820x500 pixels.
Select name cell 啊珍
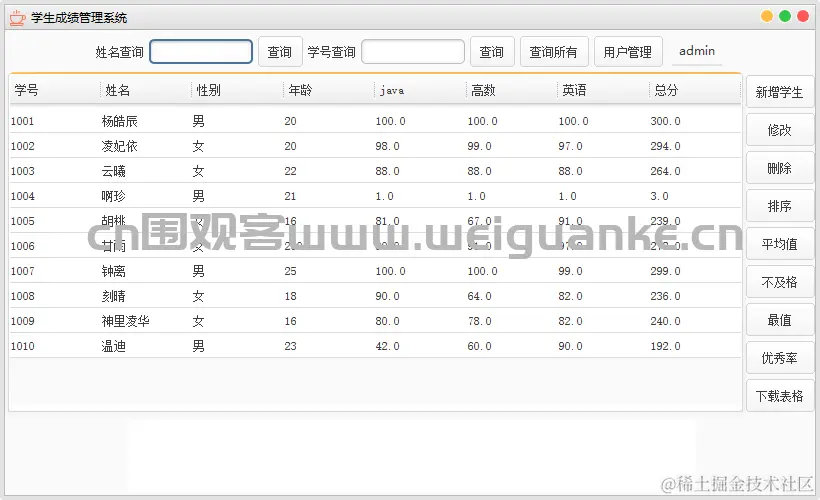click(x=113, y=196)
